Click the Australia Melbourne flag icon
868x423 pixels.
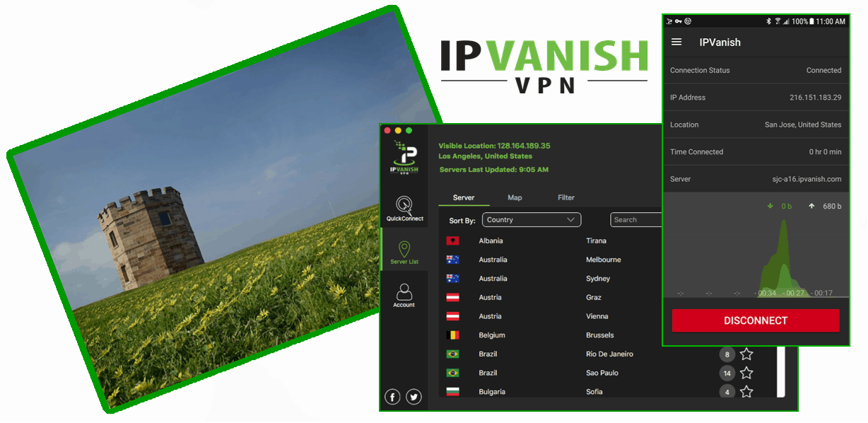(x=452, y=260)
